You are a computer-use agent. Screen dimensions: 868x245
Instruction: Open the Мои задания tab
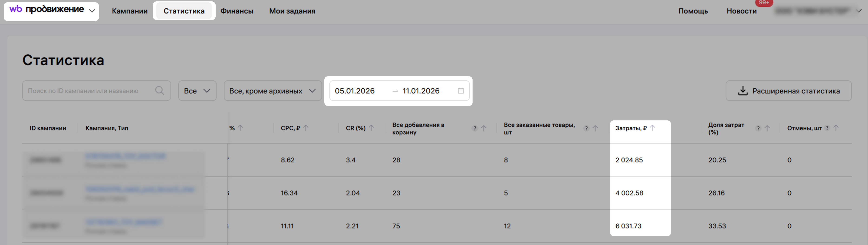click(292, 11)
